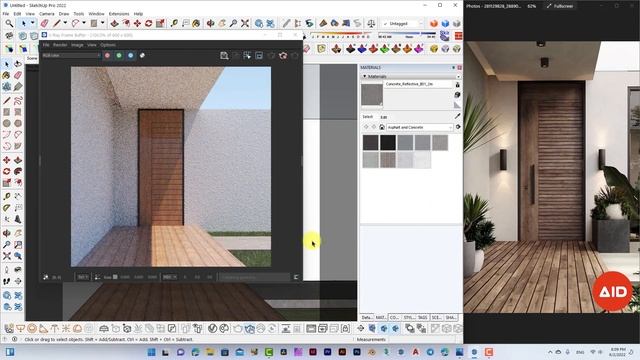Click the frame buffer region render icon
Screen dimensions: 640x360
tap(247, 56)
